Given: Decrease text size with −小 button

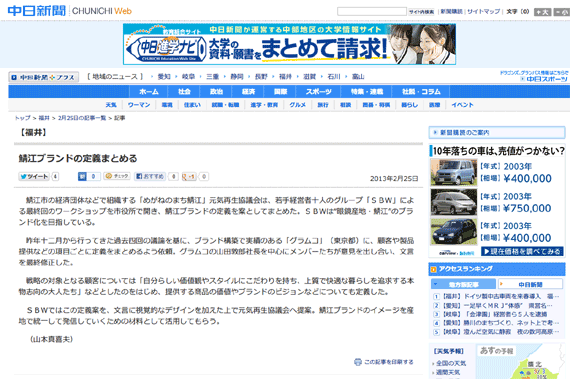Looking at the screenshot, I should (562, 12).
